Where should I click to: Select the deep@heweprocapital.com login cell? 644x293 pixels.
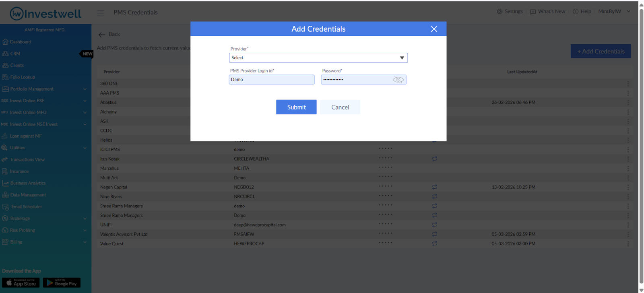[260, 225]
